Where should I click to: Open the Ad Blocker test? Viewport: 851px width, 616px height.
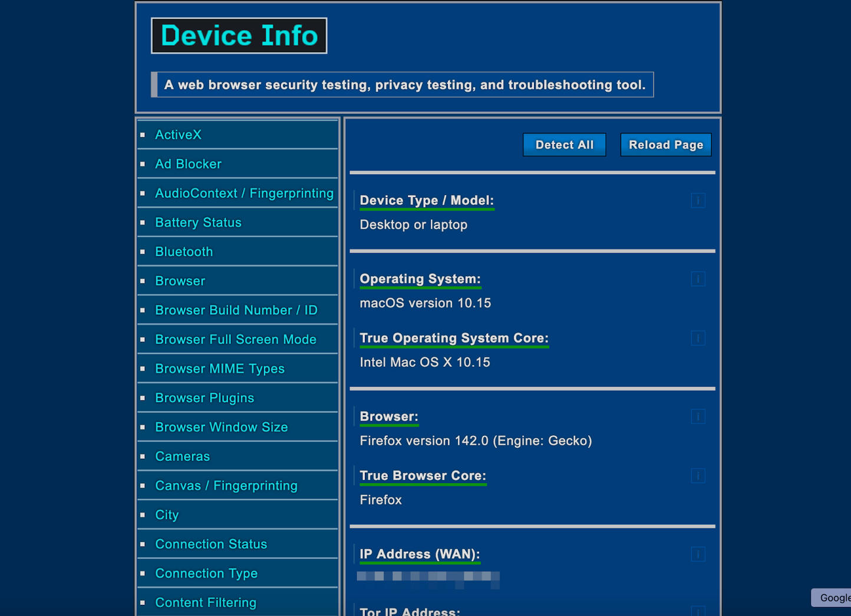(x=188, y=164)
